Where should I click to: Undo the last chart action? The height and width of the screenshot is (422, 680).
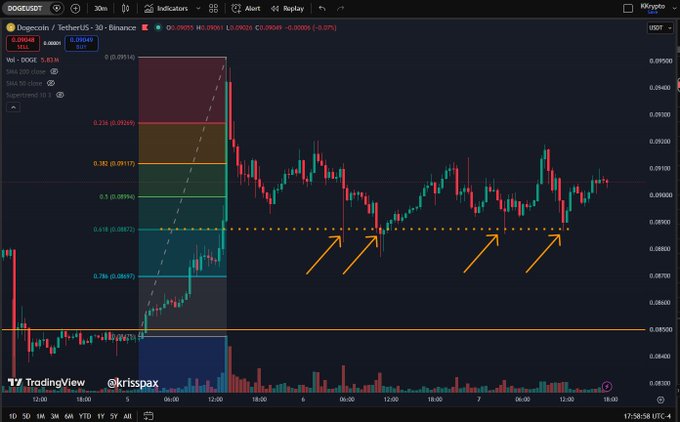point(322,8)
